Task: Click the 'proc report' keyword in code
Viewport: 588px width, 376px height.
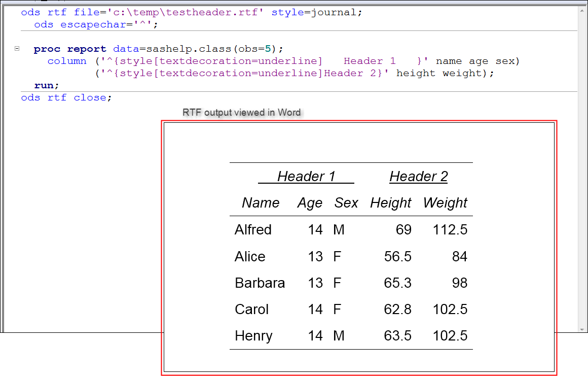Action: (70, 49)
